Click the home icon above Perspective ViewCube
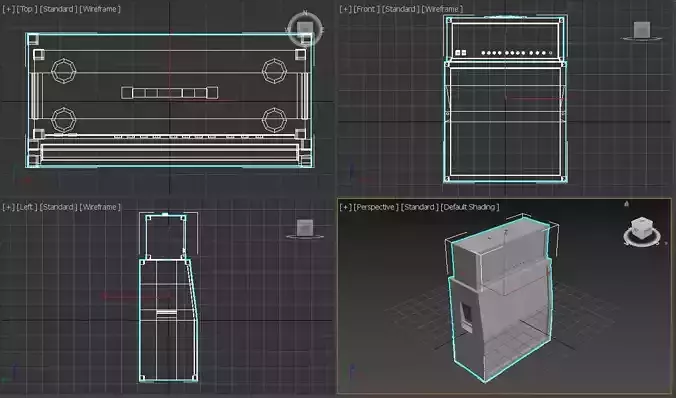Image resolution: width=676 pixels, height=398 pixels. tap(626, 204)
